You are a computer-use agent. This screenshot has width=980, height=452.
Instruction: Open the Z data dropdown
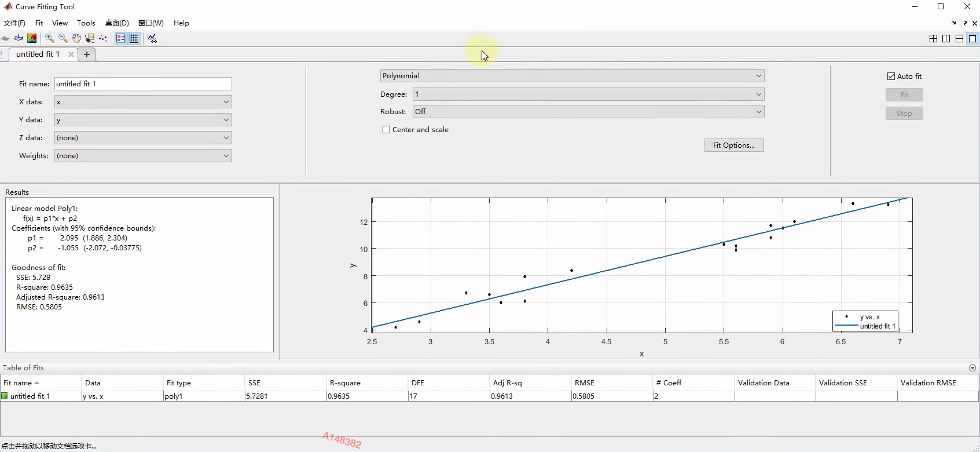[143, 138]
